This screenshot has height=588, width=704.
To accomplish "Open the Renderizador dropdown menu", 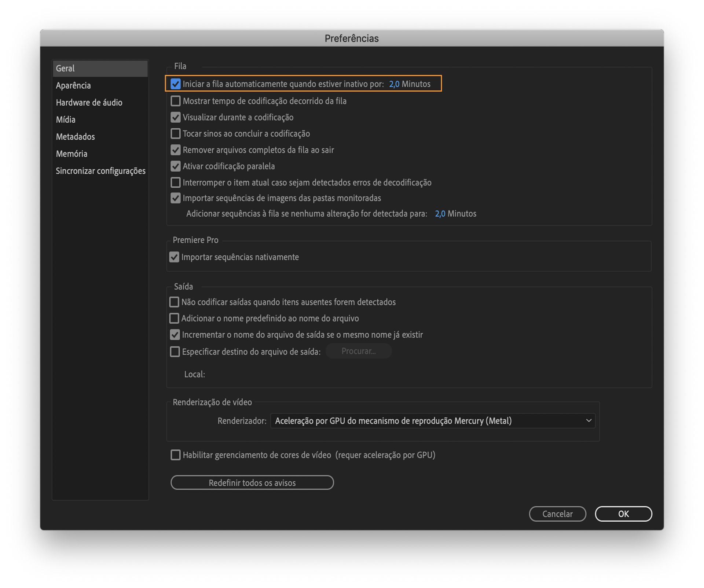I will (x=432, y=421).
